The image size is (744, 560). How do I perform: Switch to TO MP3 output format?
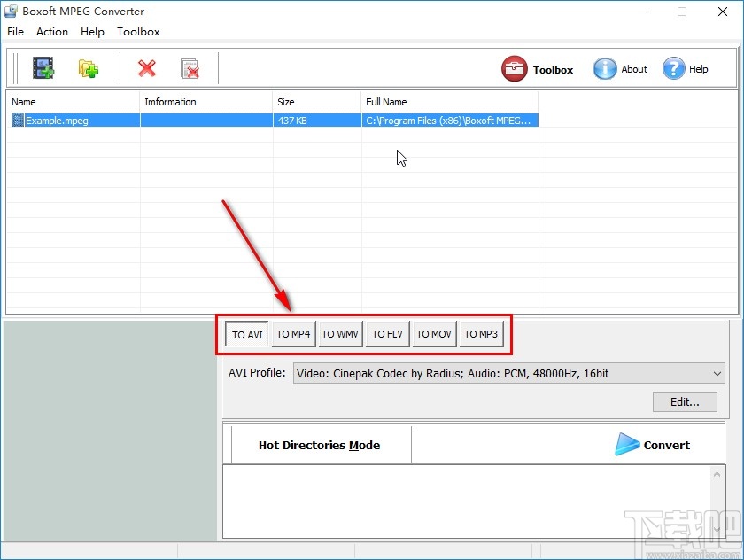pos(481,334)
